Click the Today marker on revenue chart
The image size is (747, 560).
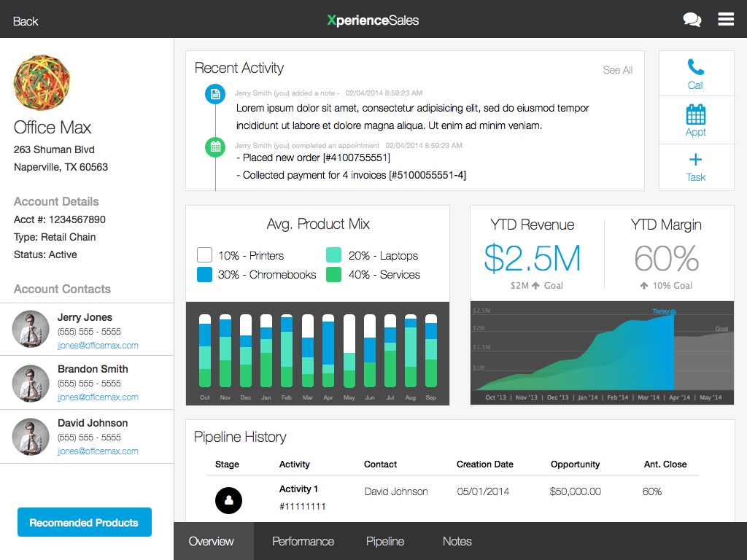tap(673, 312)
